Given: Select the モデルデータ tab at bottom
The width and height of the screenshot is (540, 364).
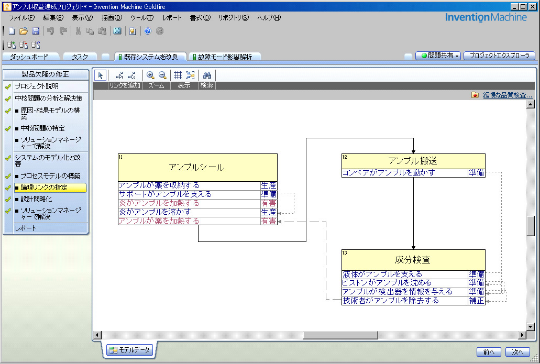Looking at the screenshot, I should click(x=129, y=350).
